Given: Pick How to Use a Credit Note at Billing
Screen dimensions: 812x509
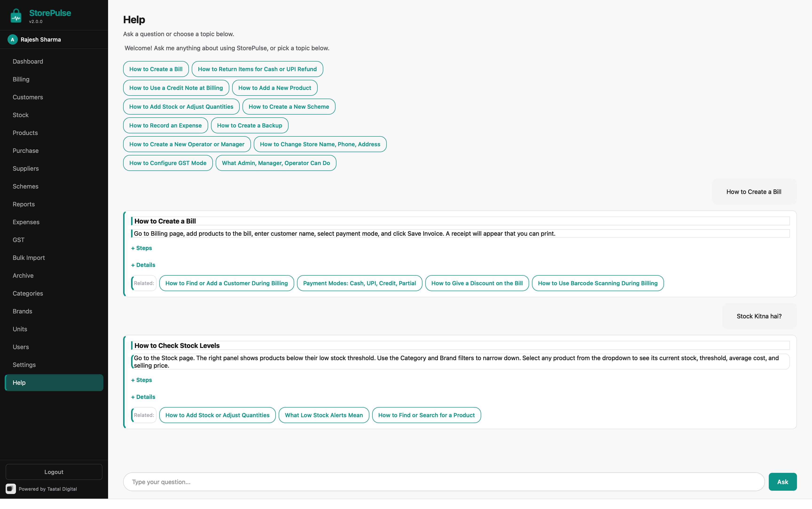Looking at the screenshot, I should point(176,88).
